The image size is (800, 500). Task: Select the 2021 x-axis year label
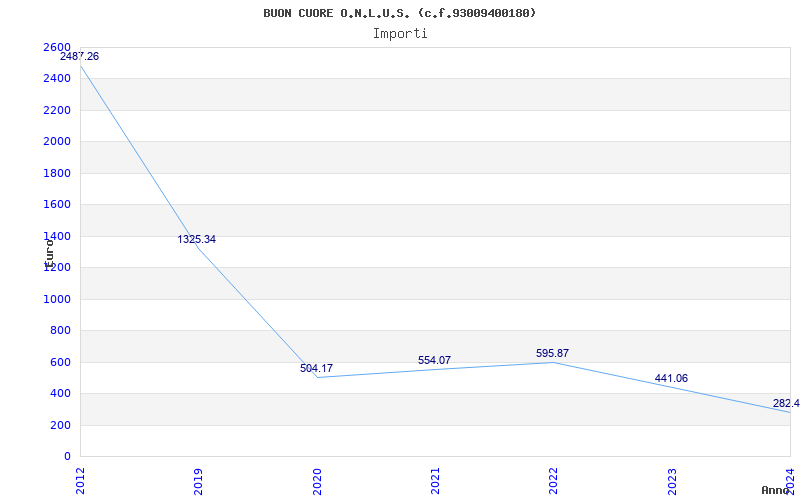435,481
